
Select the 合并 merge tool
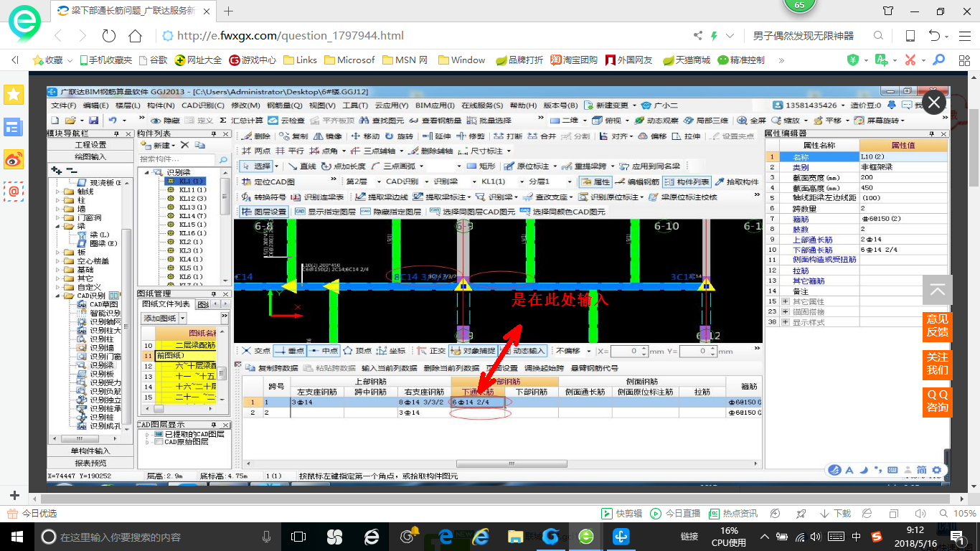[x=542, y=136]
